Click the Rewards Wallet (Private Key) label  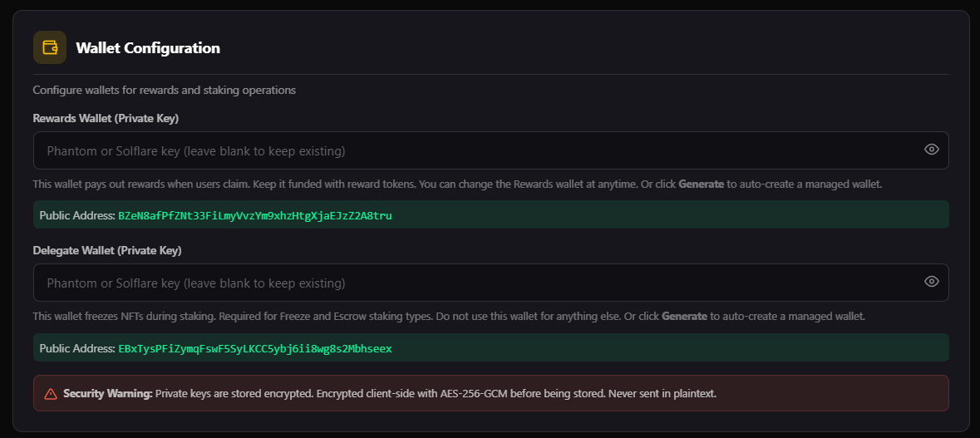pos(106,118)
